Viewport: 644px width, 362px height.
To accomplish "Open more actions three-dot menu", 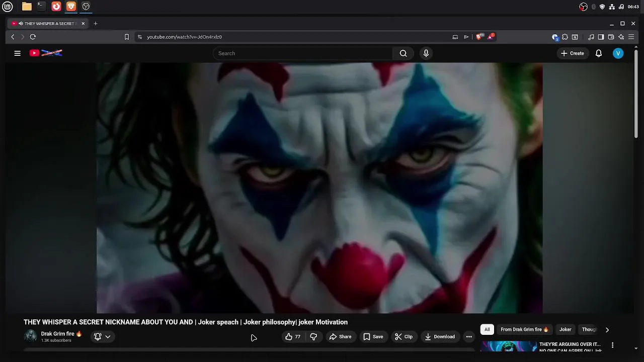I will [469, 337].
